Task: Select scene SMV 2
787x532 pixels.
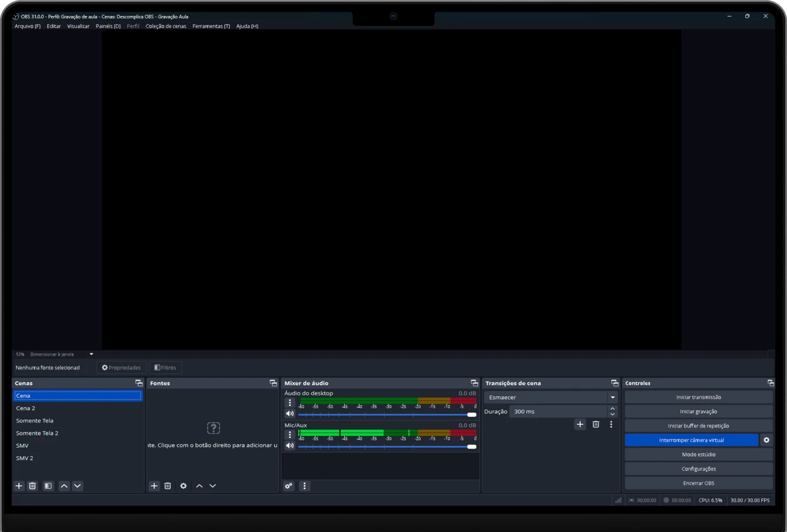Action: tap(78, 458)
